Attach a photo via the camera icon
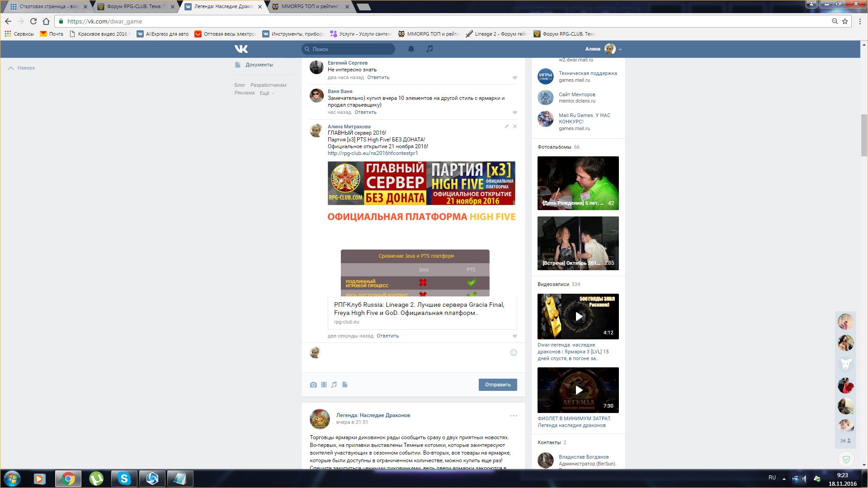Viewport: 868px width, 488px height. point(313,385)
